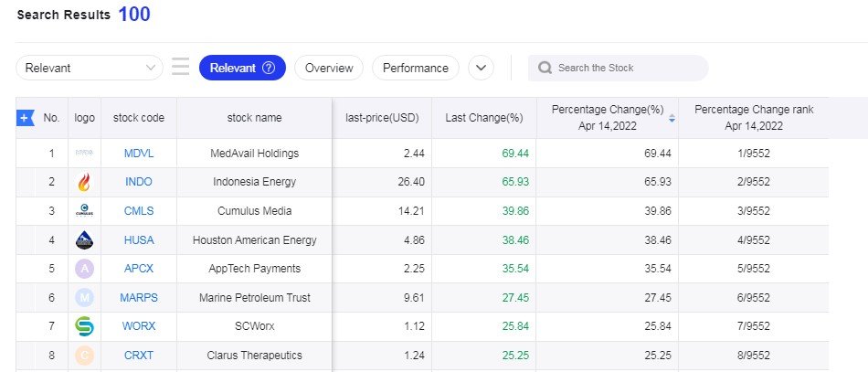Image resolution: width=868 pixels, height=372 pixels.
Task: Click Marine Petroleum Trust stock name
Action: point(255,298)
